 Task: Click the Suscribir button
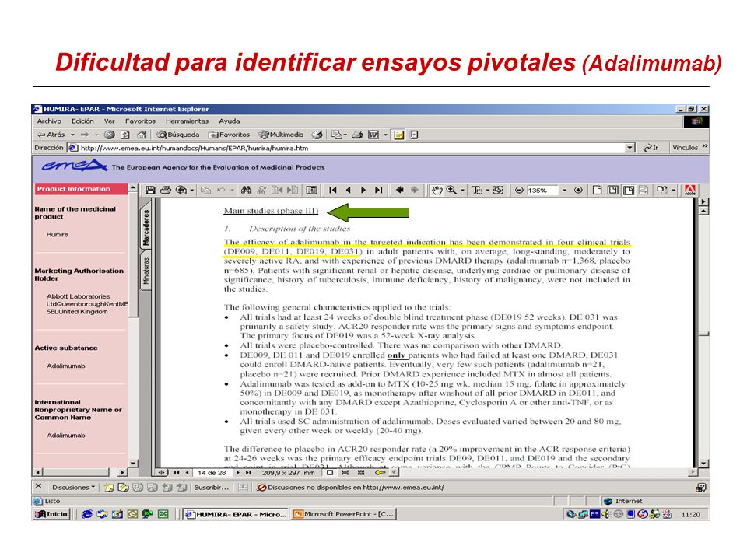pyautogui.click(x=212, y=487)
